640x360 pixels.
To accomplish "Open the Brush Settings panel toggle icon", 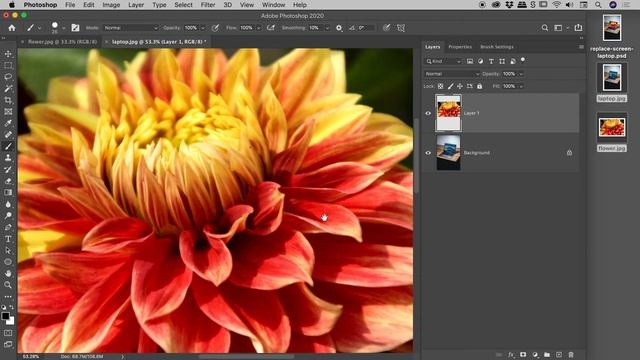I will (x=76, y=28).
